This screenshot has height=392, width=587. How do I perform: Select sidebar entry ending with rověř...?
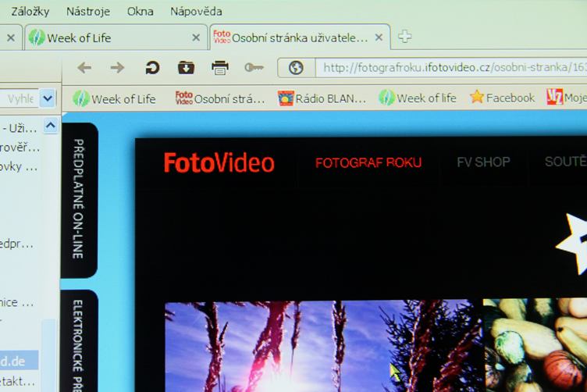pos(20,148)
